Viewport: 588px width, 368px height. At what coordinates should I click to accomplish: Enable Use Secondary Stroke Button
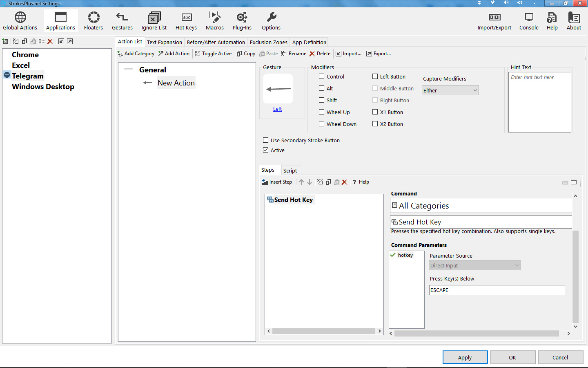point(266,140)
